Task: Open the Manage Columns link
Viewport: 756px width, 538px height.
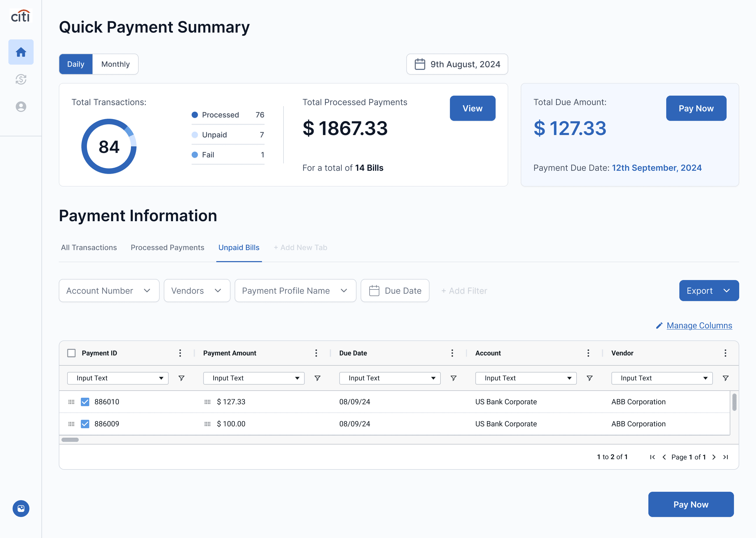Action: 699,326
